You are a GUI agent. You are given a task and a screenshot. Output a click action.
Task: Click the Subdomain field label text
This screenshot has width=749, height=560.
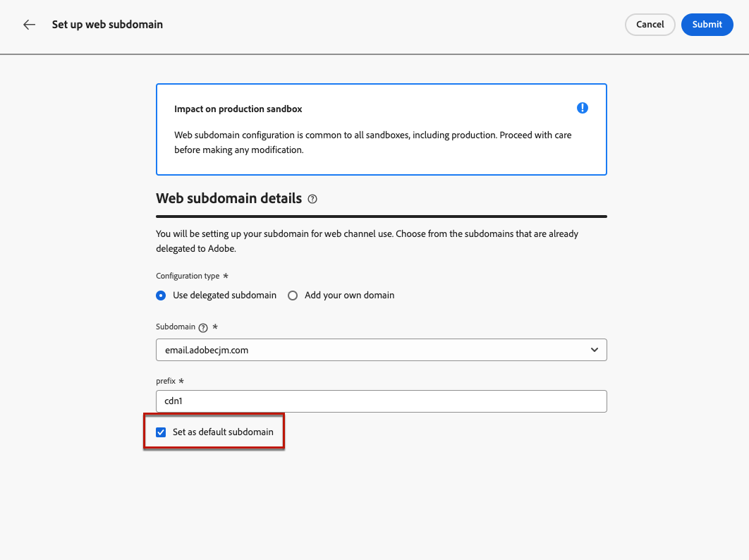tap(176, 327)
